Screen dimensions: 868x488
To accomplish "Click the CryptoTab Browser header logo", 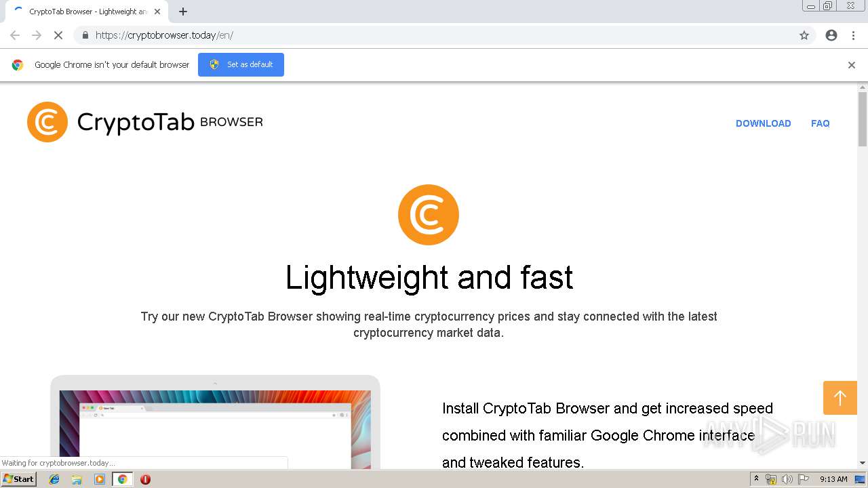I will coord(144,122).
